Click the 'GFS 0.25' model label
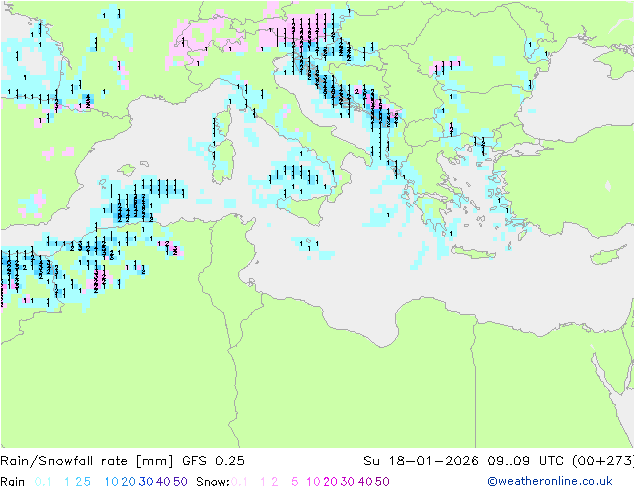The image size is (634, 490). 213,460
